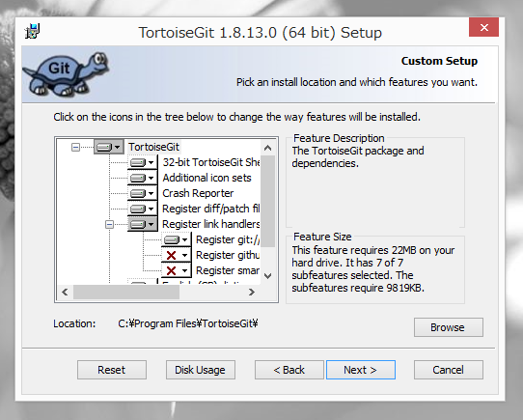
Task: Click the 32-bit TortoiseGit Shell drive icon
Action: 142,162
